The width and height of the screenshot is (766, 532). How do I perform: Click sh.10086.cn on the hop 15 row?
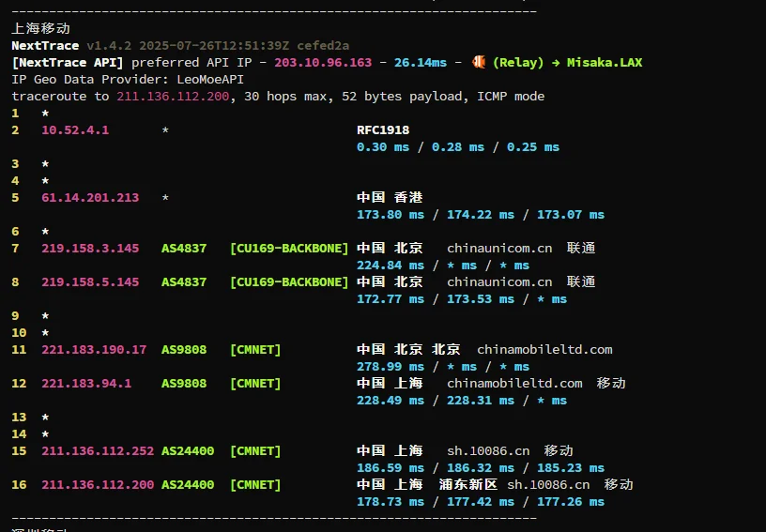coord(488,451)
